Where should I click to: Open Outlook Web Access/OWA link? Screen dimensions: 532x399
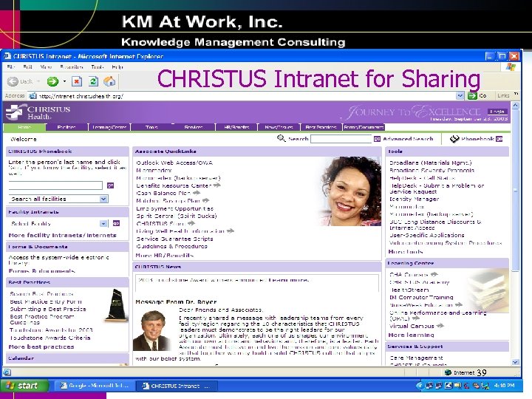(x=174, y=163)
